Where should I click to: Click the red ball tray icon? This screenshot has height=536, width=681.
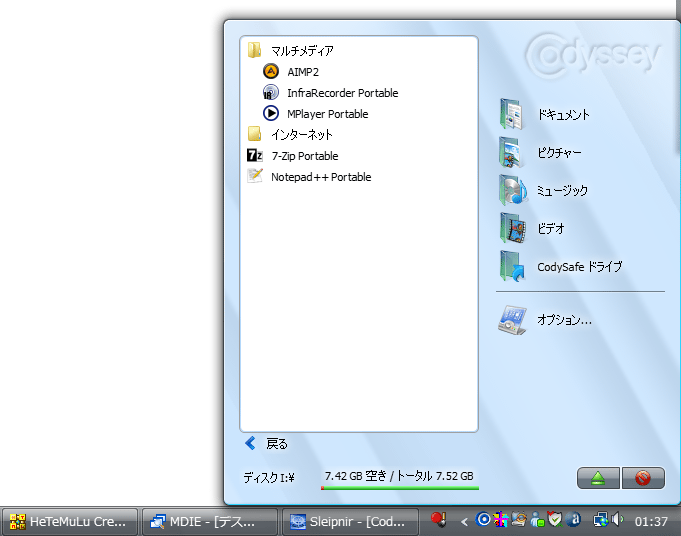[438, 519]
